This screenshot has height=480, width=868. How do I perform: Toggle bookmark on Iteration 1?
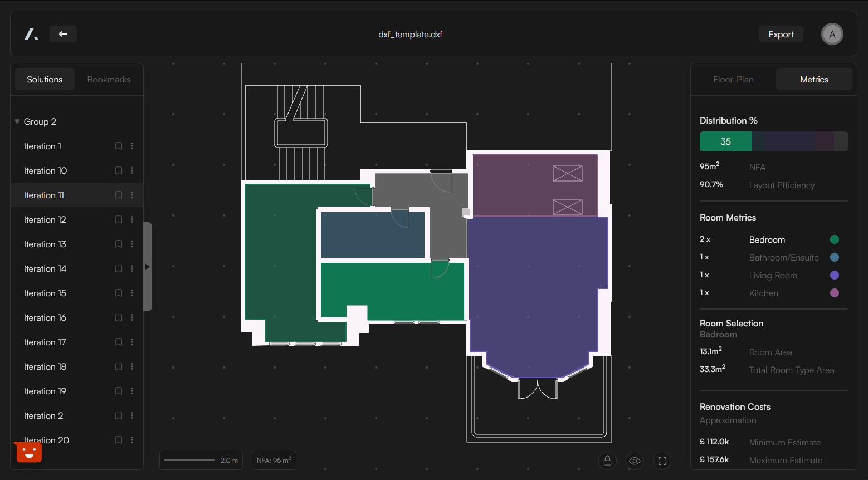pyautogui.click(x=119, y=146)
